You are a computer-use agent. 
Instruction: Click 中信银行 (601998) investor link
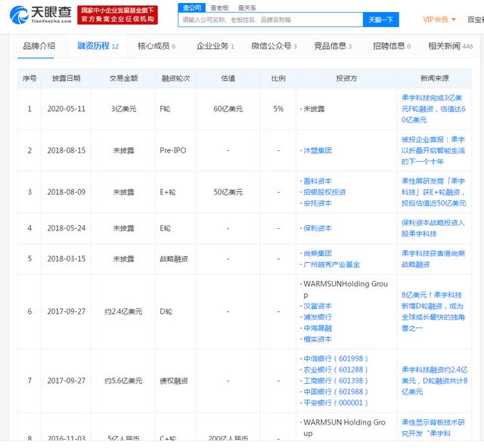point(331,359)
